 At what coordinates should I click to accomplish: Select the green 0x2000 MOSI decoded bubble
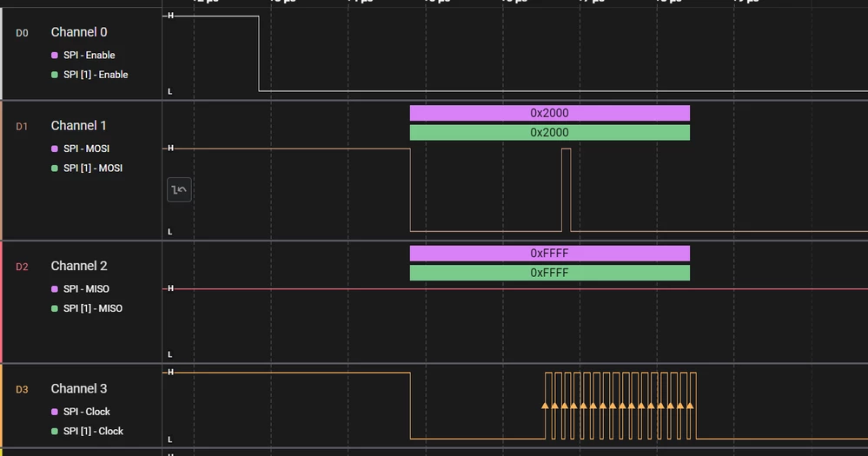click(550, 132)
